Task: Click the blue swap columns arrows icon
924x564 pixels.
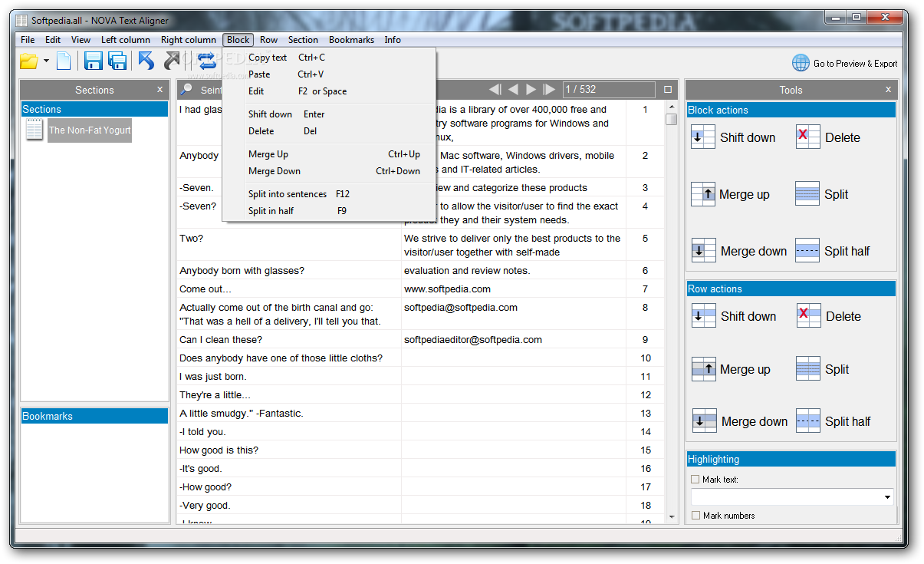Action: tap(206, 61)
